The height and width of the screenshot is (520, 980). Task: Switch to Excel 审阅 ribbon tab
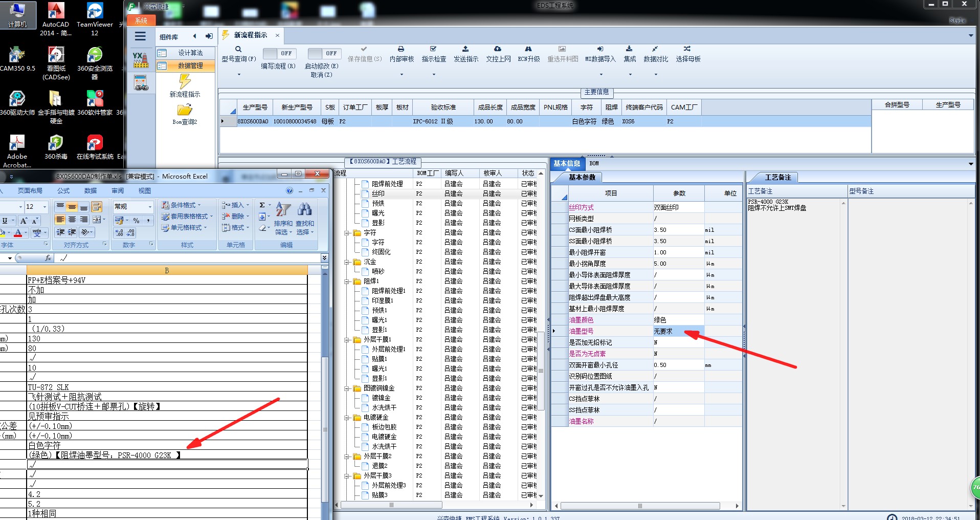[x=118, y=190]
